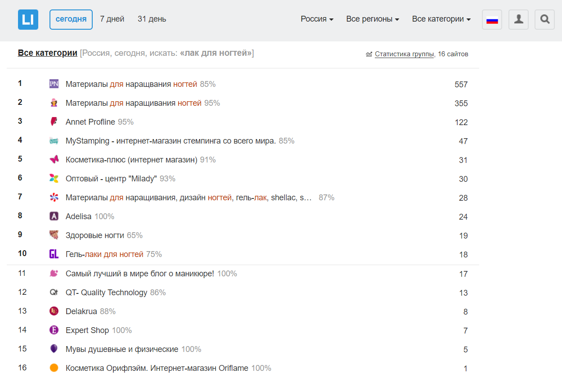Click the Milady colorful flower favicon
562x392 pixels.
pyautogui.click(x=54, y=178)
